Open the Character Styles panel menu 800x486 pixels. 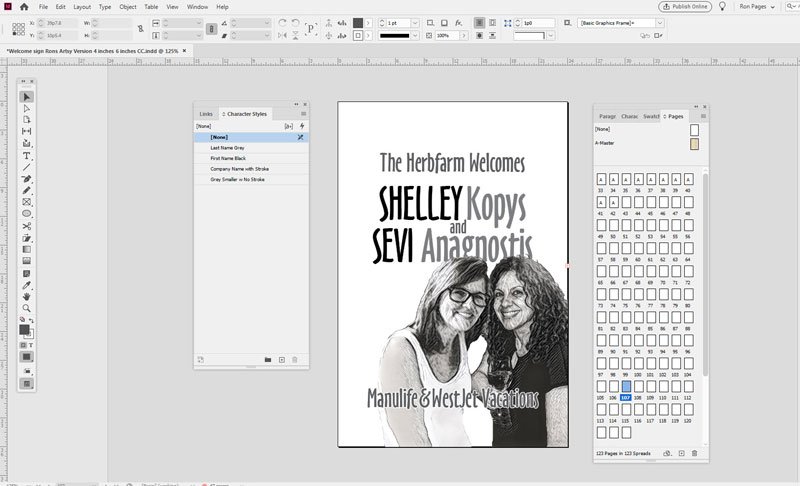click(304, 114)
